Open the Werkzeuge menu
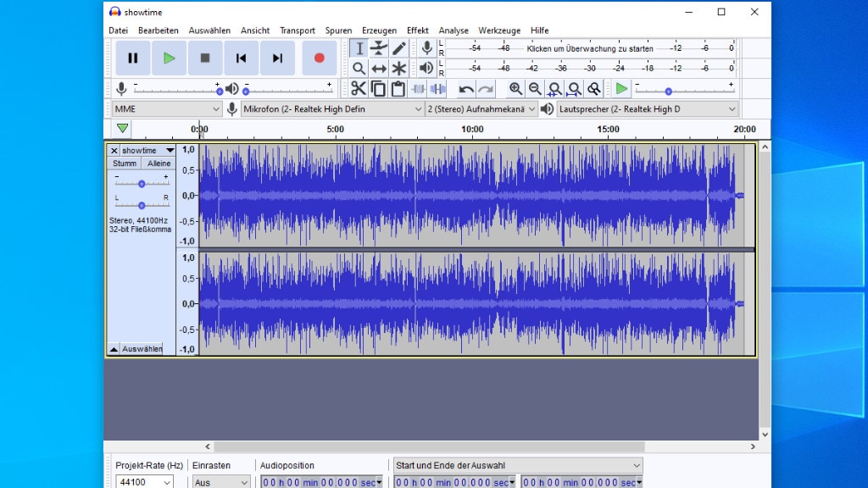Screen dimensions: 868x488 (499, 30)
